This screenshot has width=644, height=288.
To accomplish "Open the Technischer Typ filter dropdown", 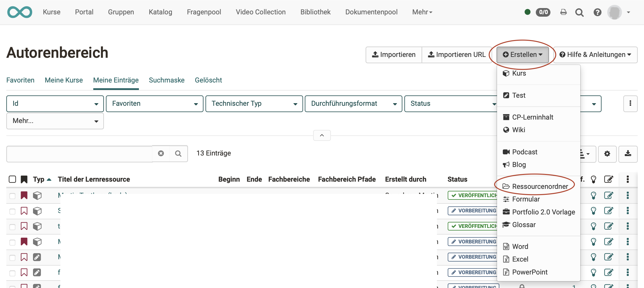I will [x=254, y=103].
